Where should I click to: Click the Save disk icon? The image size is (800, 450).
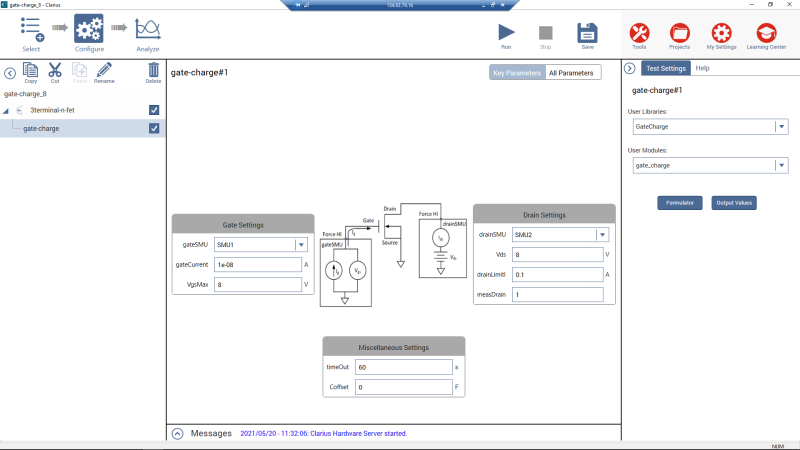click(587, 32)
